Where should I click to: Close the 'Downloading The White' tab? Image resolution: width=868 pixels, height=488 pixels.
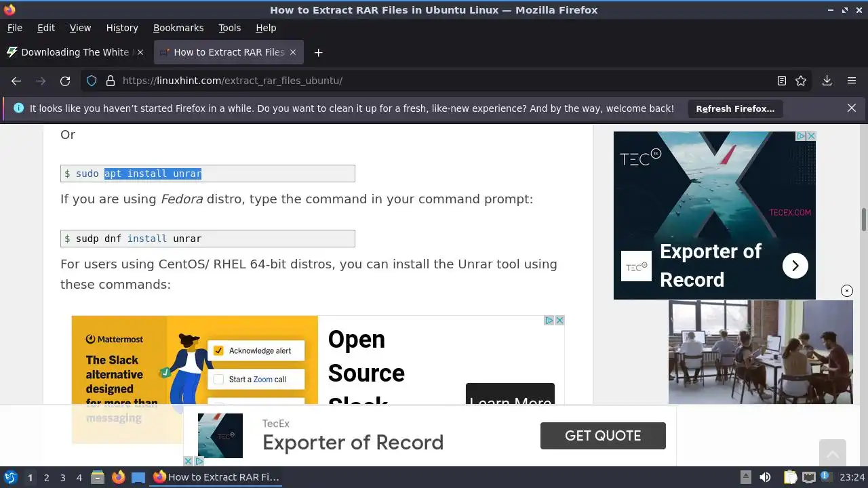140,52
